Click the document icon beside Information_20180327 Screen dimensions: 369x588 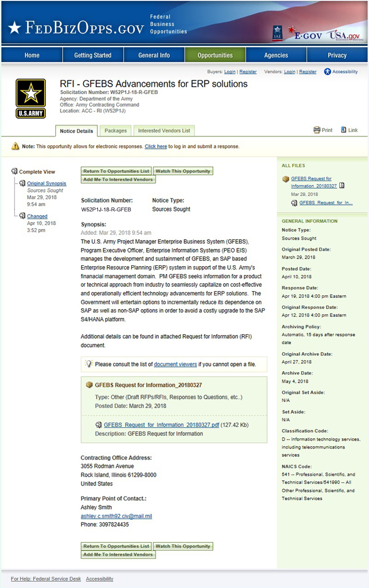pyautogui.click(x=341, y=186)
